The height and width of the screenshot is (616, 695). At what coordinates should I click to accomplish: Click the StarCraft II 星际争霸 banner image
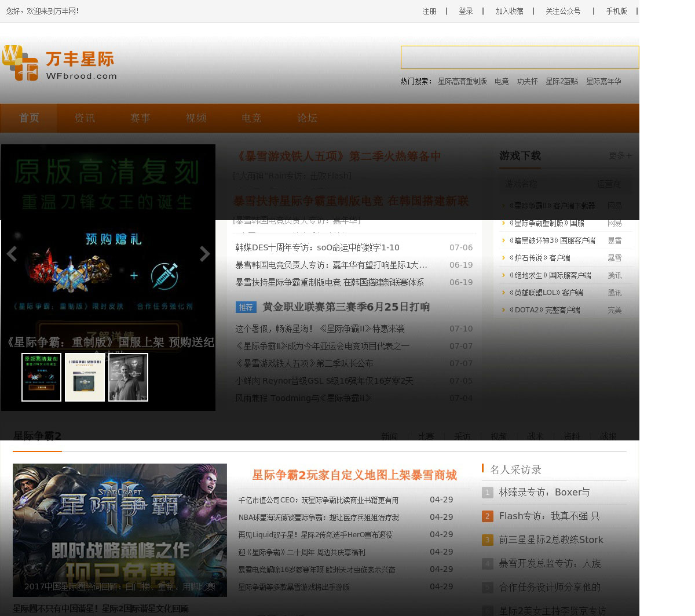[x=120, y=530]
